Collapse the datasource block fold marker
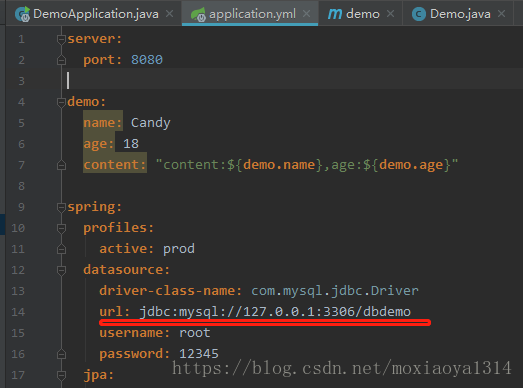523x388 pixels. [x=61, y=270]
